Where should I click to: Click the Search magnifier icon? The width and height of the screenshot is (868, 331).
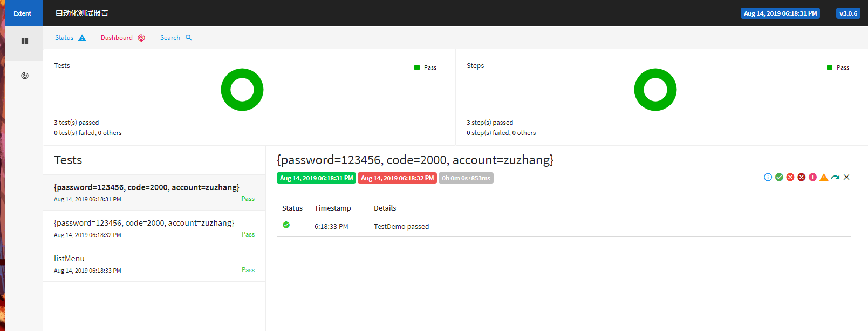click(x=189, y=38)
